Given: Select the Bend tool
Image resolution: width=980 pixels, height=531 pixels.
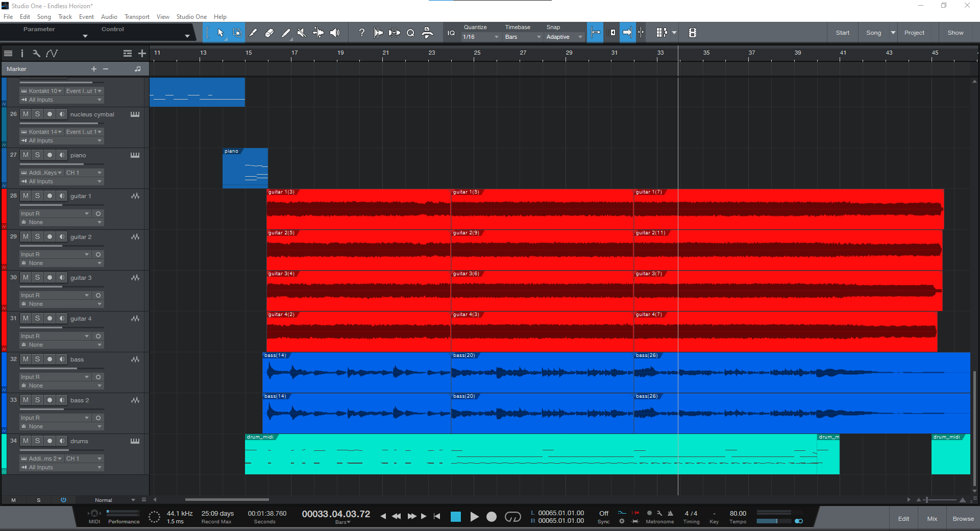Looking at the screenshot, I should [318, 33].
